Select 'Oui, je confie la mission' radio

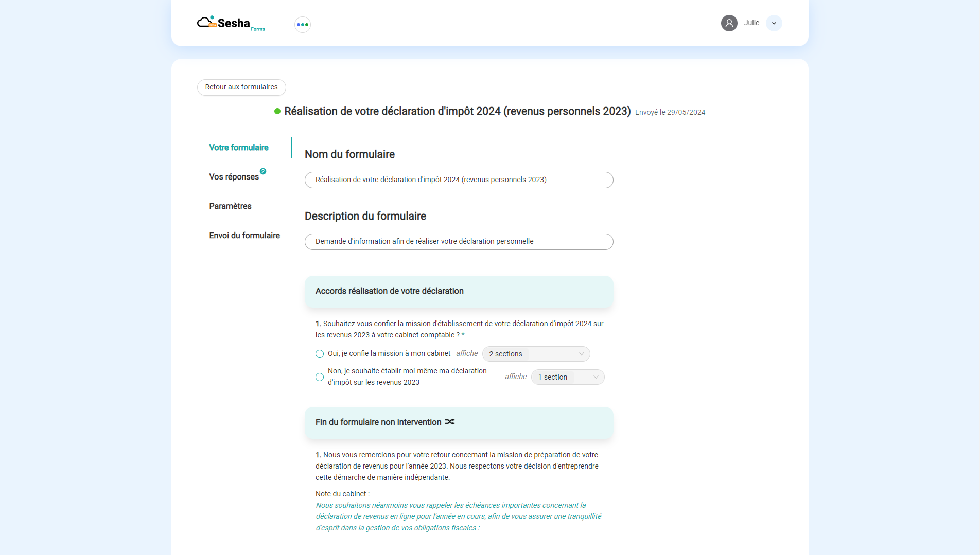(320, 354)
